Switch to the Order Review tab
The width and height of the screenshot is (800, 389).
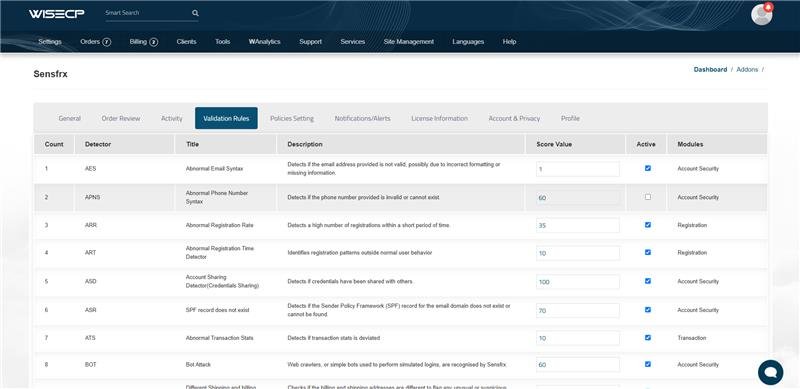coord(120,118)
